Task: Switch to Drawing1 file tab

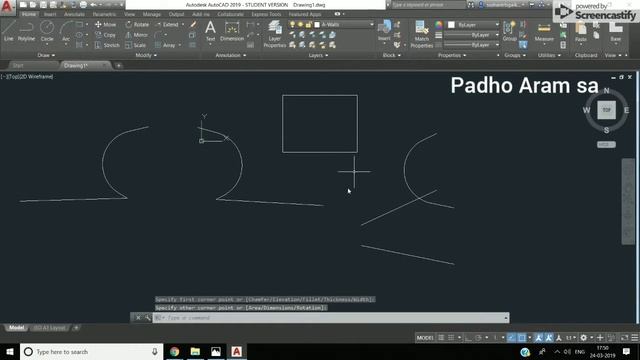Action: 85,65
